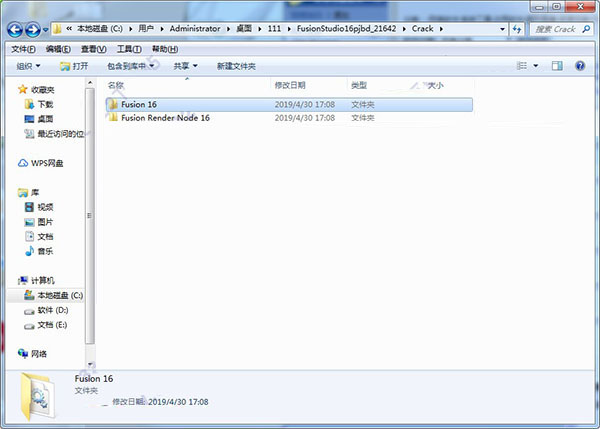600x429 pixels.
Task: Click navigation pane scrollbar up arrow
Action: tap(90, 83)
